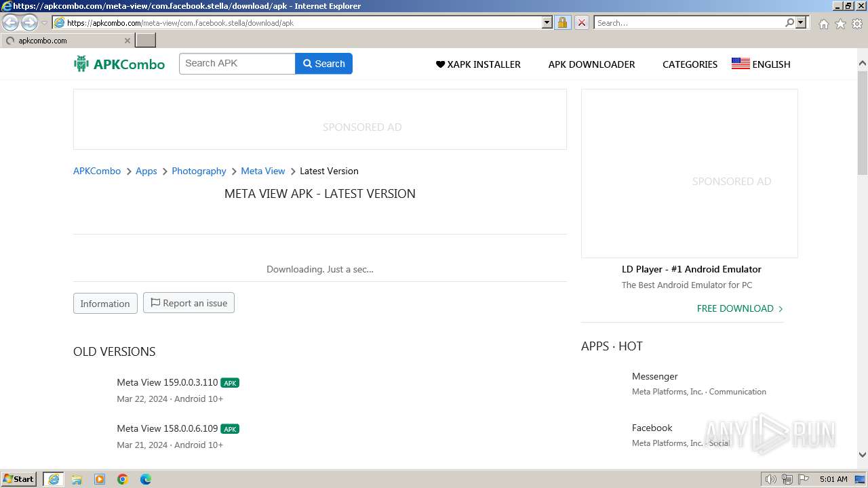The image size is (868, 488).
Task: Open XAPK INSTALLER menu item
Action: [x=478, y=64]
